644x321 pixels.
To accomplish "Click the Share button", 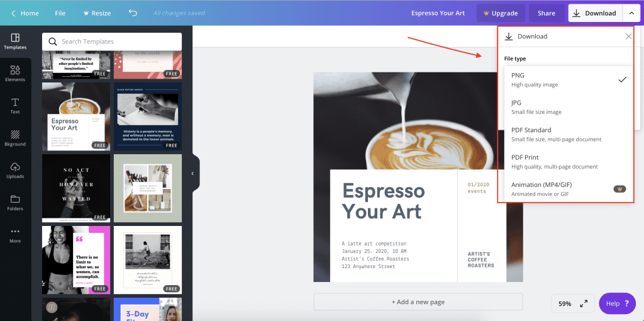I will tap(546, 13).
